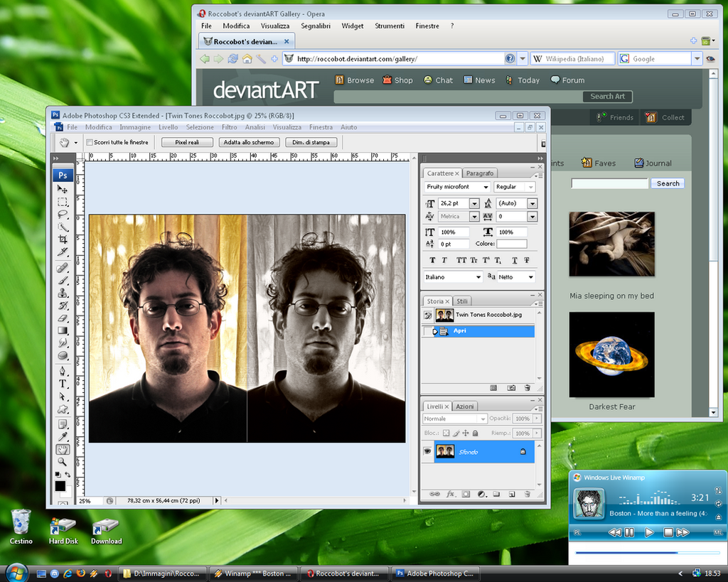Click the Pixel reali button

coord(187,143)
